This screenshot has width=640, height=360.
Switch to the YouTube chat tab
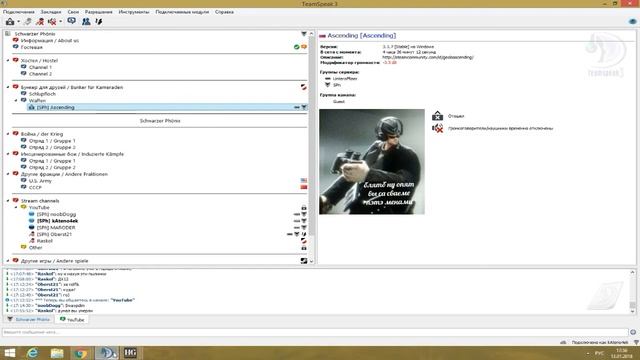pos(72,320)
